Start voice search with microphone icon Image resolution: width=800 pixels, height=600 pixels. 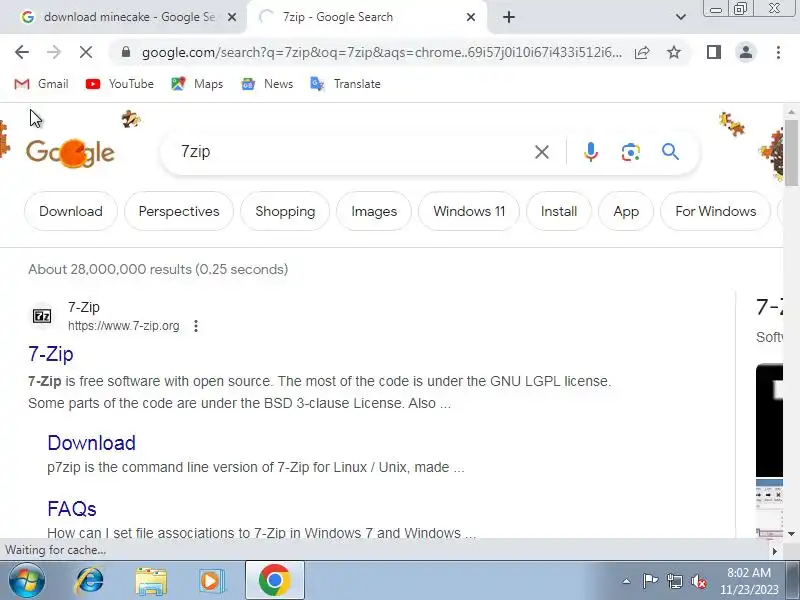590,152
